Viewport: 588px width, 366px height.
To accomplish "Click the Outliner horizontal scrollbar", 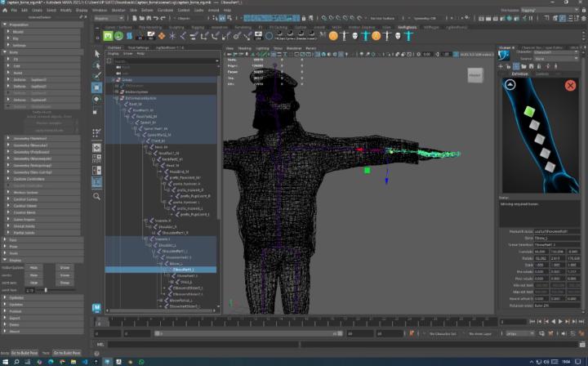I will coord(162,310).
